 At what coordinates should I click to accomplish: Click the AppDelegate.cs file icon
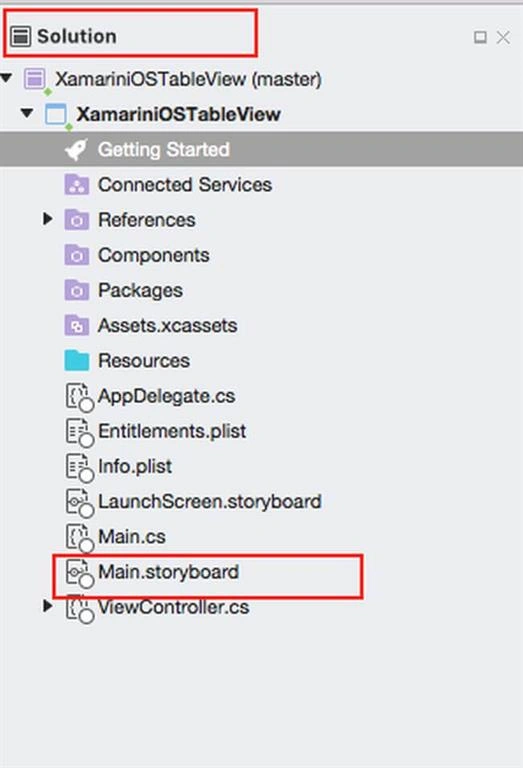click(79, 397)
